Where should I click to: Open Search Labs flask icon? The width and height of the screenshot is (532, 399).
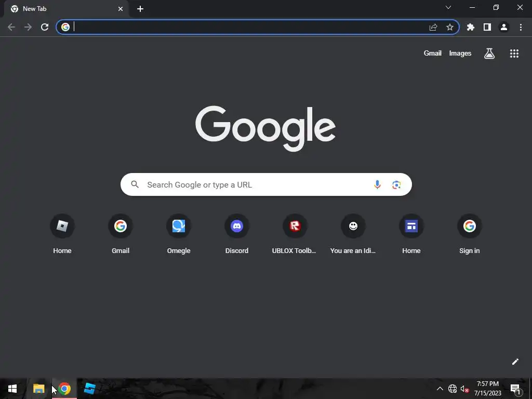tap(489, 54)
